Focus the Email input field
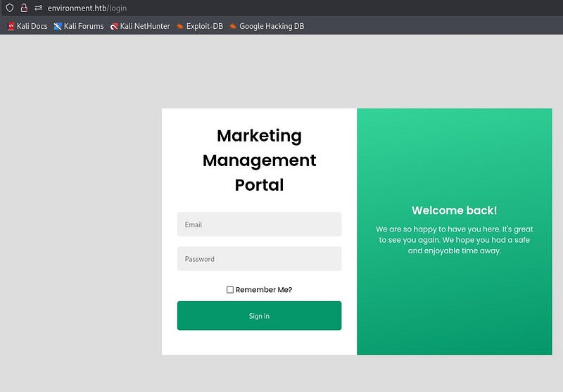563x392 pixels. tap(259, 225)
